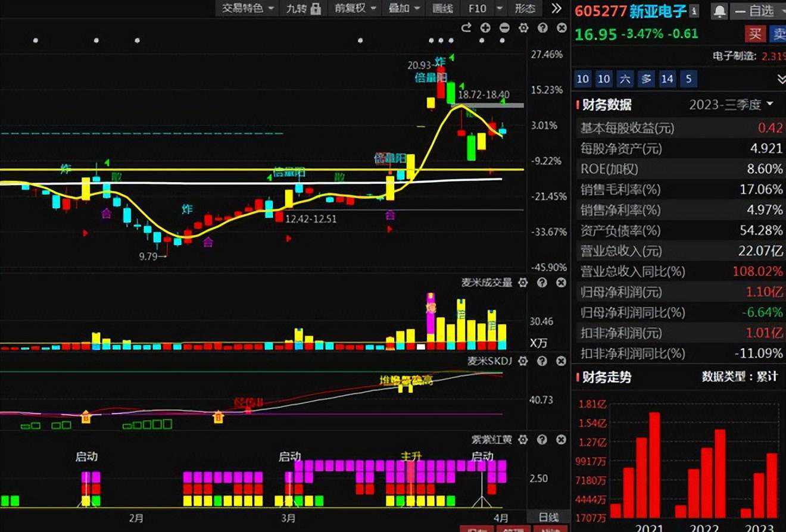Screen dimensions: 786x532
Task: Toggle the 多 signal badge
Action: [646, 79]
